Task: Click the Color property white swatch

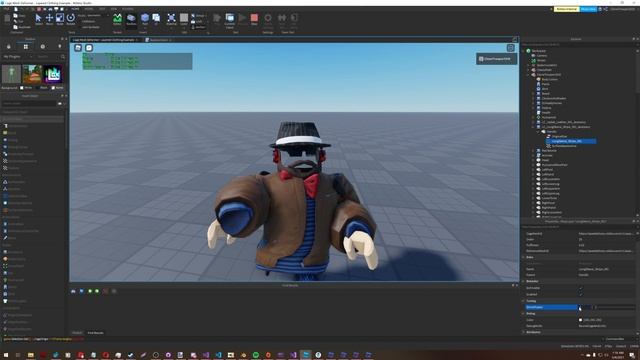Action: [x=580, y=320]
